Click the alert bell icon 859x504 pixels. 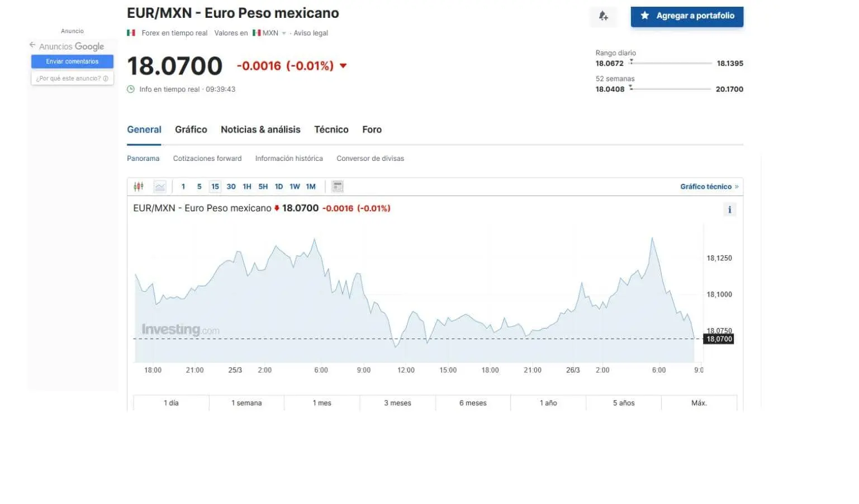(603, 16)
